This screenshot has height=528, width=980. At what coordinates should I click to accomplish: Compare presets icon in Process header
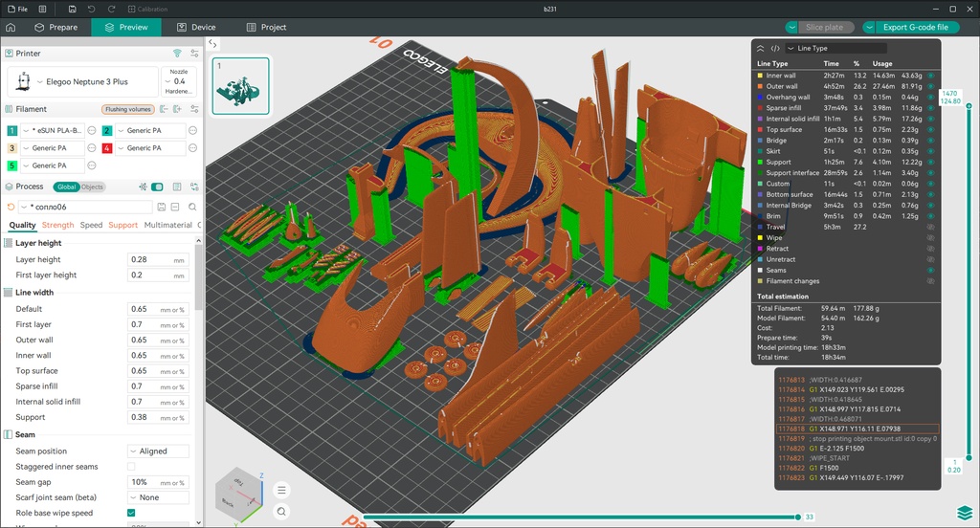point(194,187)
